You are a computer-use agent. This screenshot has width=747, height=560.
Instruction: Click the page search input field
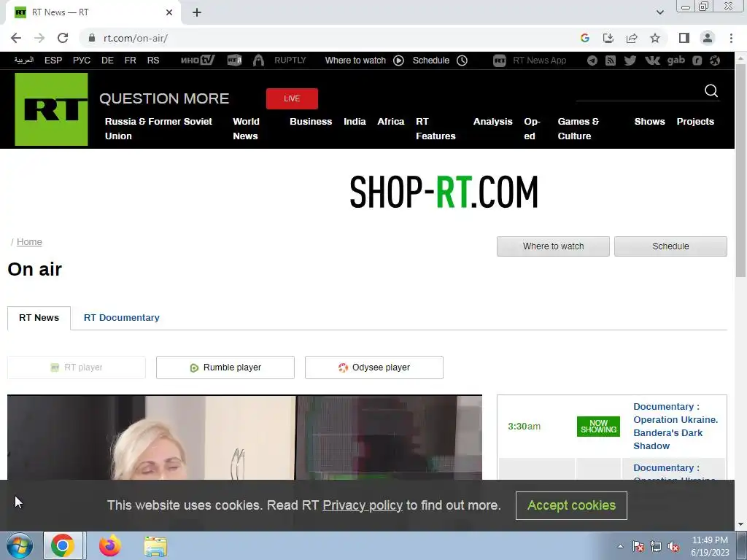click(639, 91)
